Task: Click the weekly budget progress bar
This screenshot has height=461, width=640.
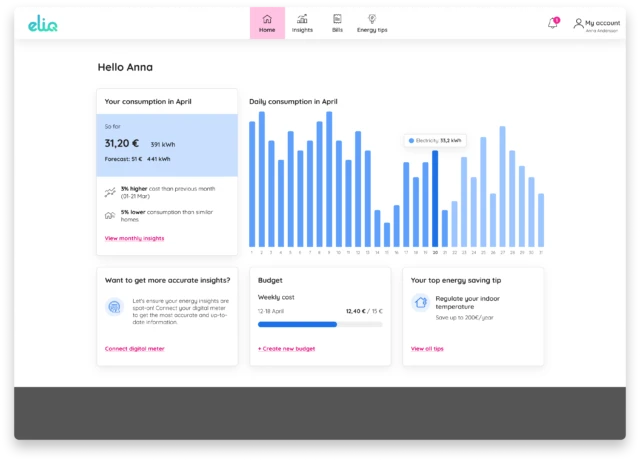Action: pyautogui.click(x=320, y=324)
